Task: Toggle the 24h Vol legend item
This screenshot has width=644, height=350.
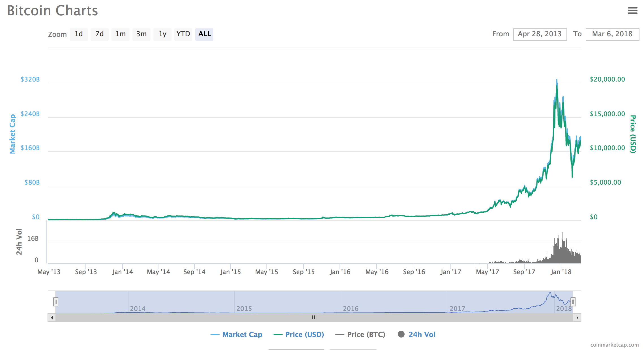Action: coord(417,335)
